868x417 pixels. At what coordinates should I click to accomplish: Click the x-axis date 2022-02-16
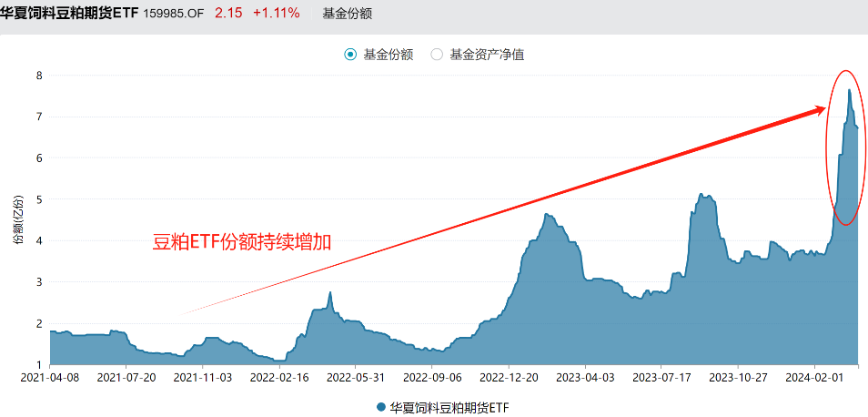[x=279, y=377]
